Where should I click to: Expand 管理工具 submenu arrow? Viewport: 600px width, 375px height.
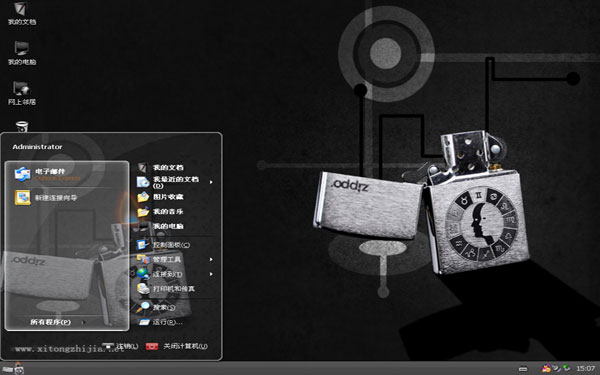point(211,259)
